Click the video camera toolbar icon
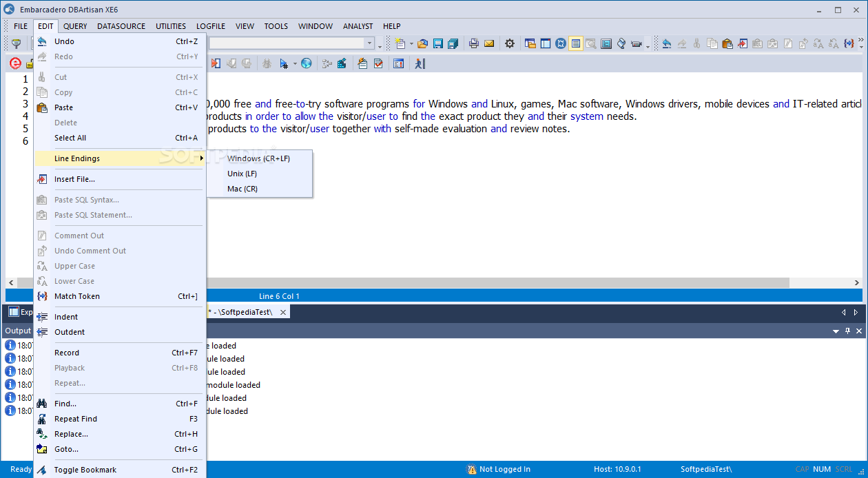Viewport: 868px width, 478px height. coord(636,43)
